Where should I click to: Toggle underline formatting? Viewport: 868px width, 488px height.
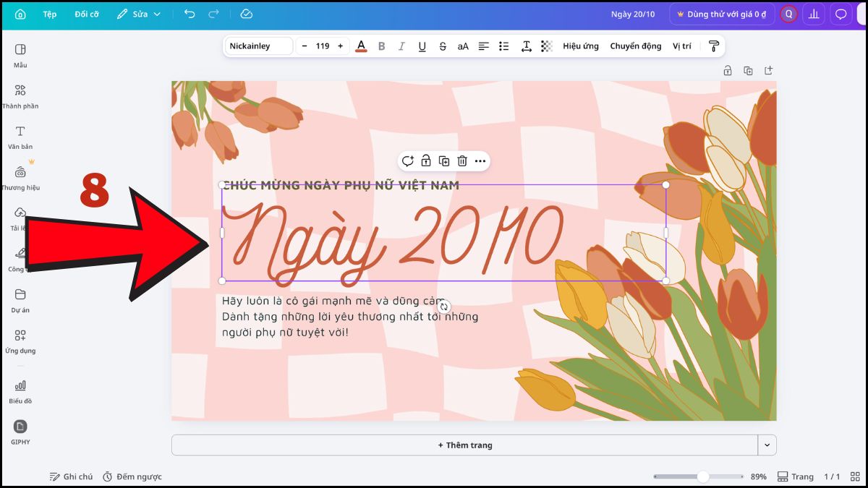[x=422, y=46]
